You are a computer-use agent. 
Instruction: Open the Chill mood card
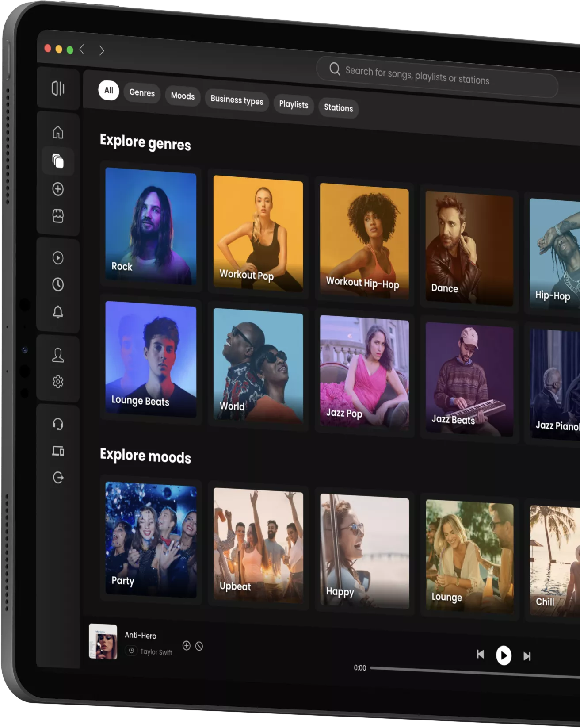pos(555,561)
